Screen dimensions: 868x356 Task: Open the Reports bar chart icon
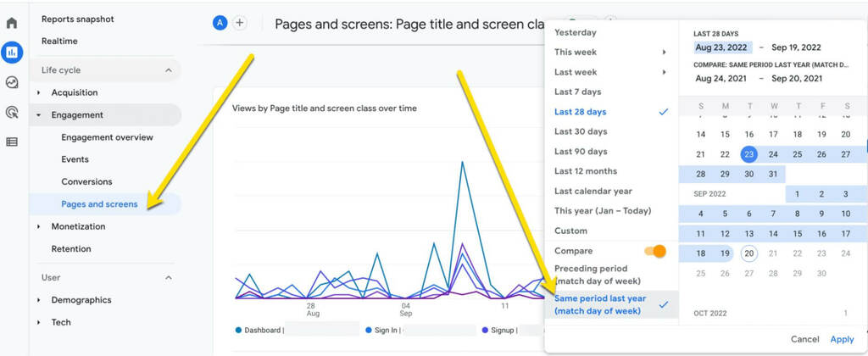click(12, 53)
